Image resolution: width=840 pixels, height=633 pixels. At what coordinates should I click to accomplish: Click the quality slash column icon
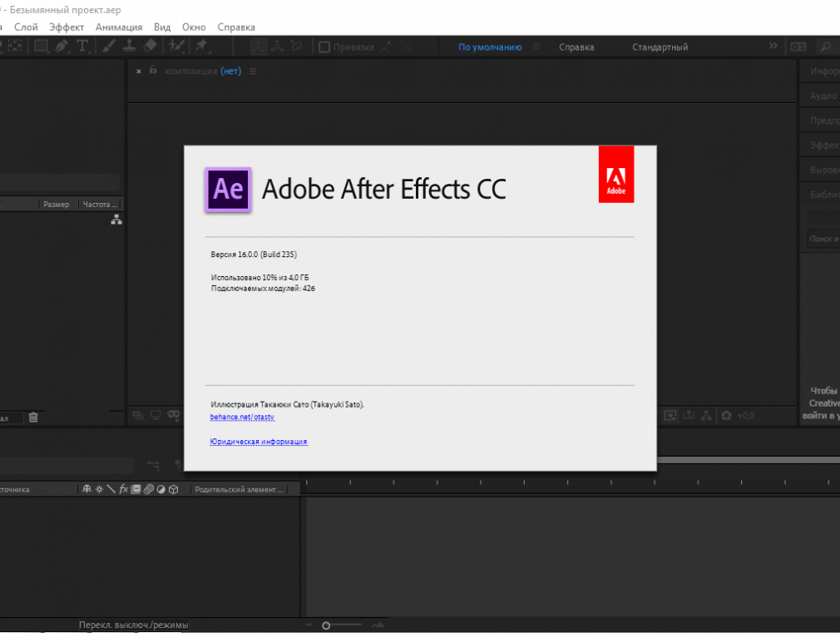point(111,489)
